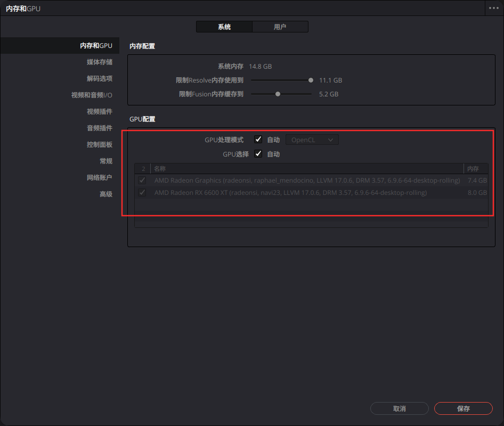Click the 取消 button
The width and height of the screenshot is (504, 426).
click(x=400, y=408)
